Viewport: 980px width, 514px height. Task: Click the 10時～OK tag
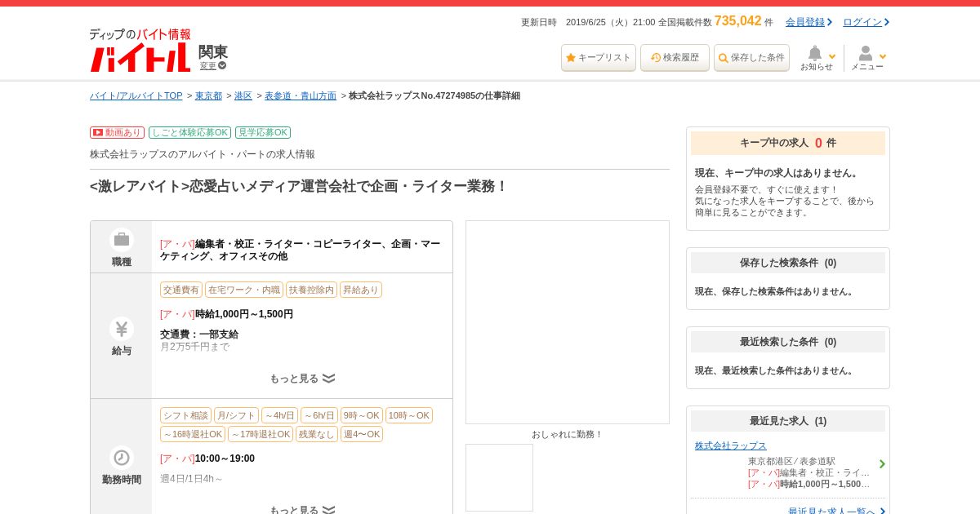409,415
